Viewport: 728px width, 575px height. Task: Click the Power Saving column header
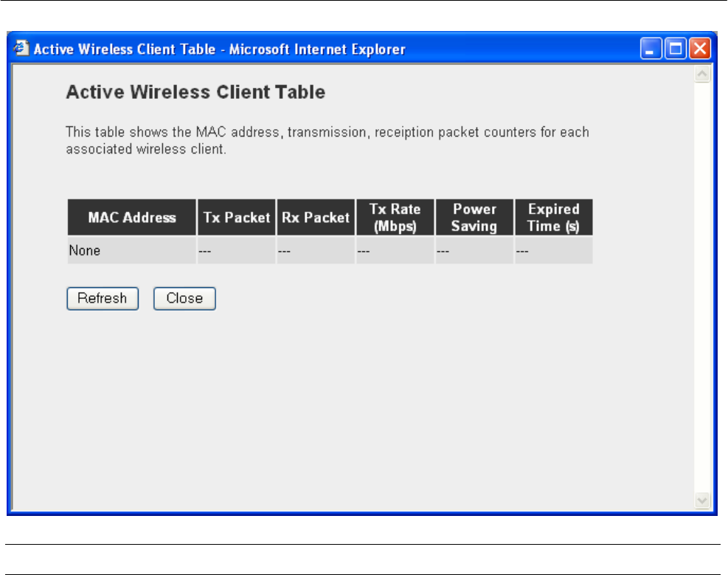pos(474,217)
